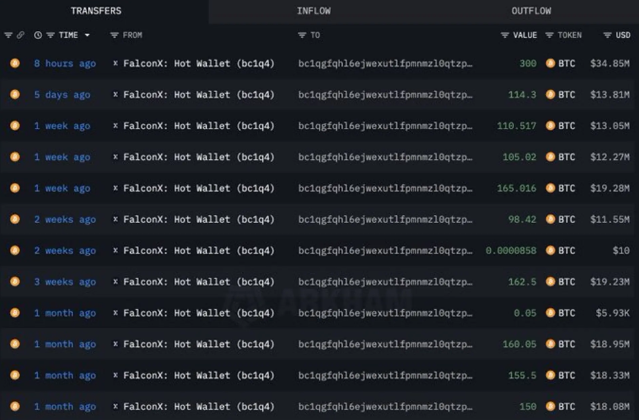Click the clock icon next to TIME
The height and width of the screenshot is (420, 639).
click(37, 36)
